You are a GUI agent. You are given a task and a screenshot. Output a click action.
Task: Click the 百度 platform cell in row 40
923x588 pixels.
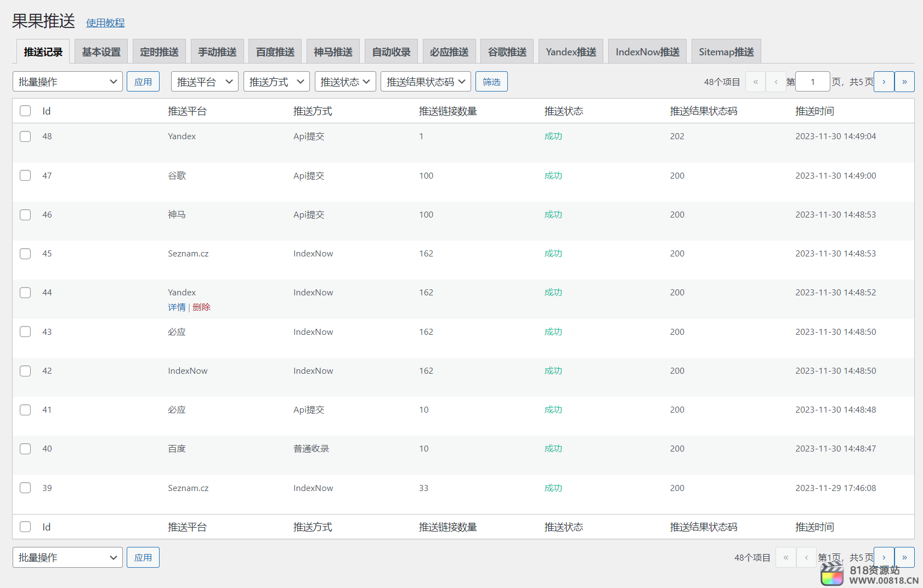point(177,449)
